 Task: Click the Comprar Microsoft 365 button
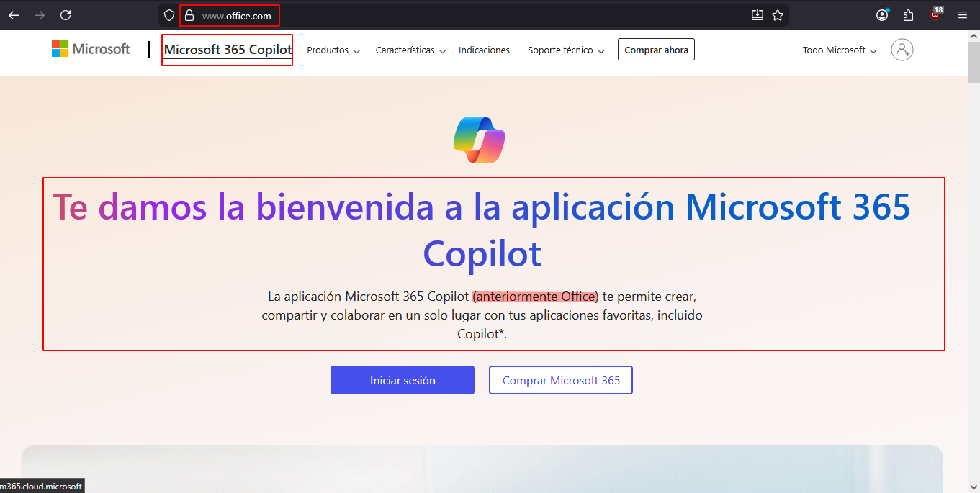560,380
